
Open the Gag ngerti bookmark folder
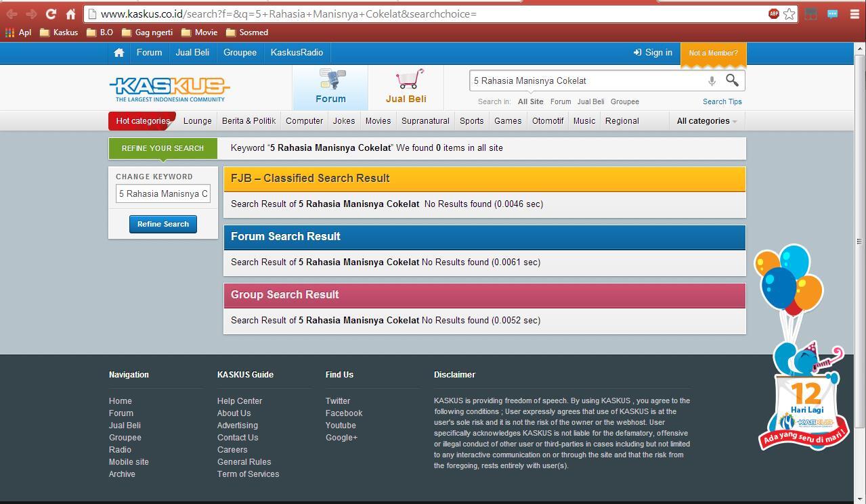click(x=148, y=32)
